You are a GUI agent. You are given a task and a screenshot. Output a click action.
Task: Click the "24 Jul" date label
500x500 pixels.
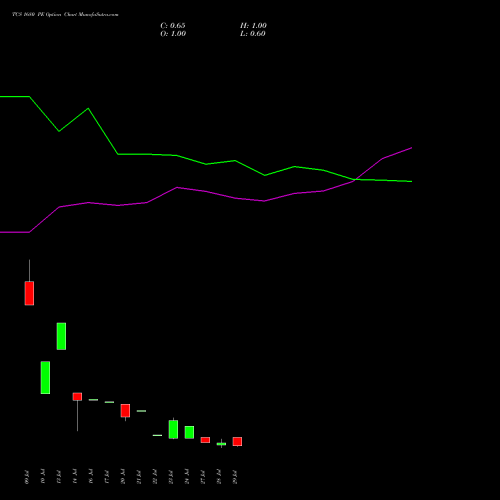[187, 477]
